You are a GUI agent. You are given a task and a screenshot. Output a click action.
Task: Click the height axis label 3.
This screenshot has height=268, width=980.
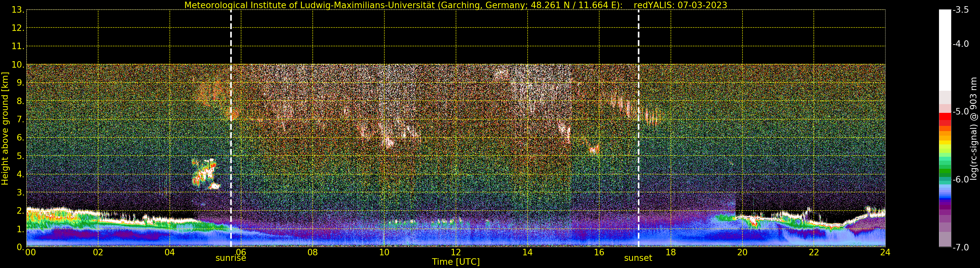click(21, 192)
